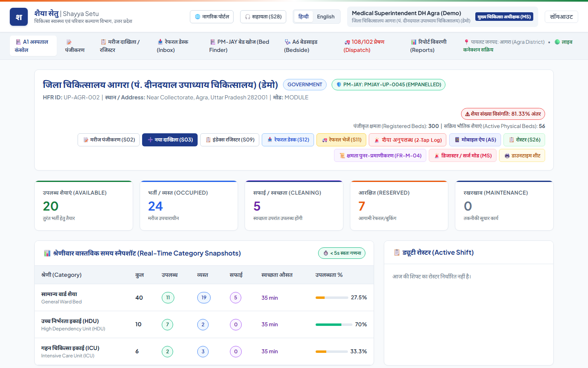Open सहायता (S28) help
The height and width of the screenshot is (368, 588).
263,17
